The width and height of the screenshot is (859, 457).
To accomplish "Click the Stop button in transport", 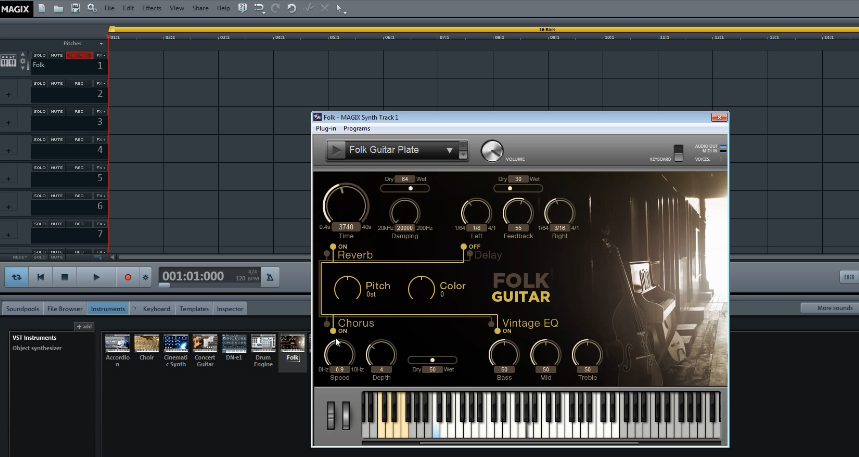I will point(65,276).
